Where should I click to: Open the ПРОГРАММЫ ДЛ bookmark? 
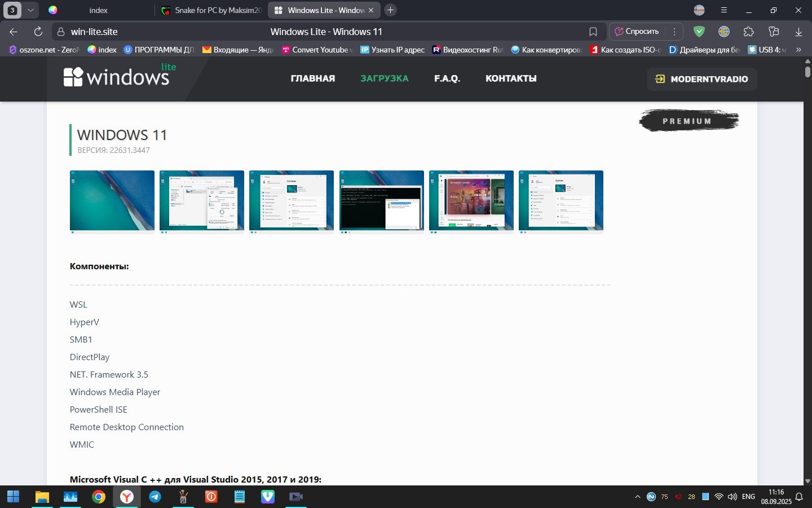159,50
